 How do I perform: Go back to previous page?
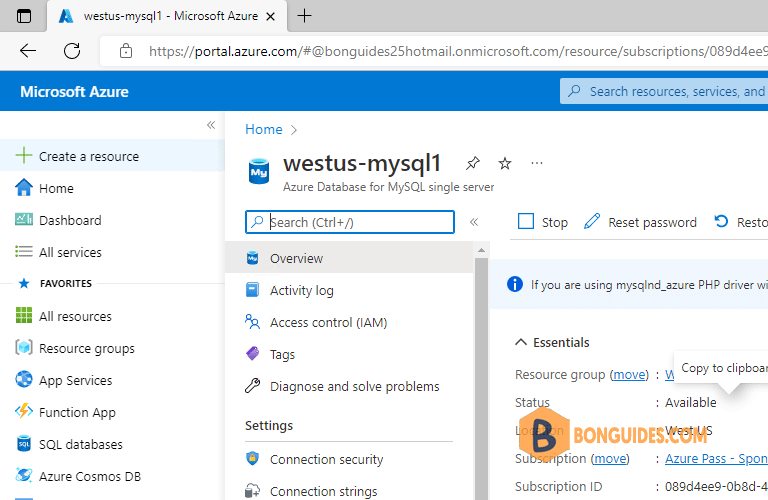click(x=28, y=50)
